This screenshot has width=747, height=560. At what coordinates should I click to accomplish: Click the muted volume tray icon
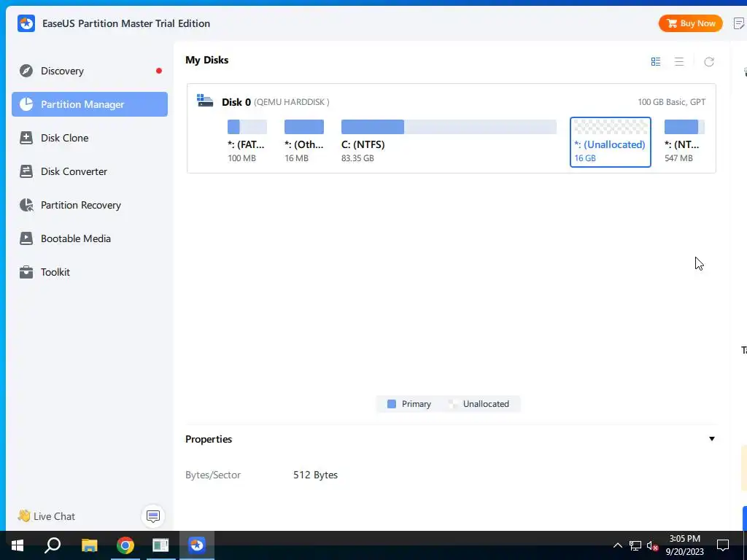click(x=652, y=545)
